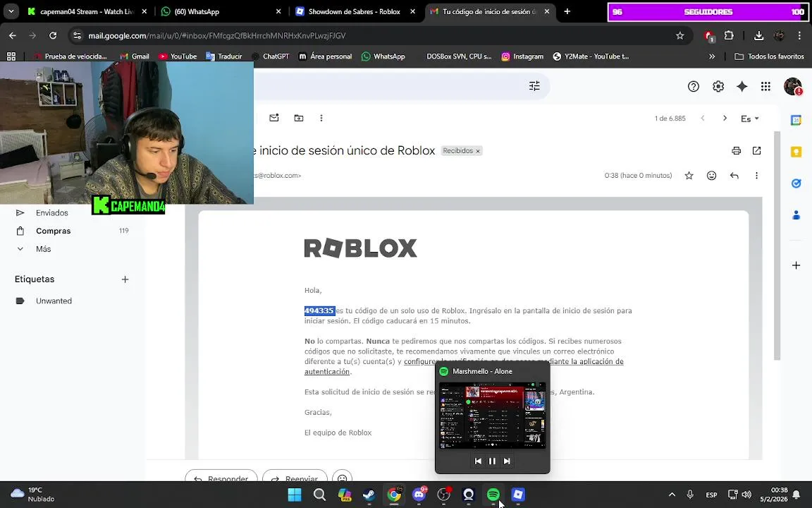
Task: Open Chrome downloads icon
Action: [x=758, y=36]
